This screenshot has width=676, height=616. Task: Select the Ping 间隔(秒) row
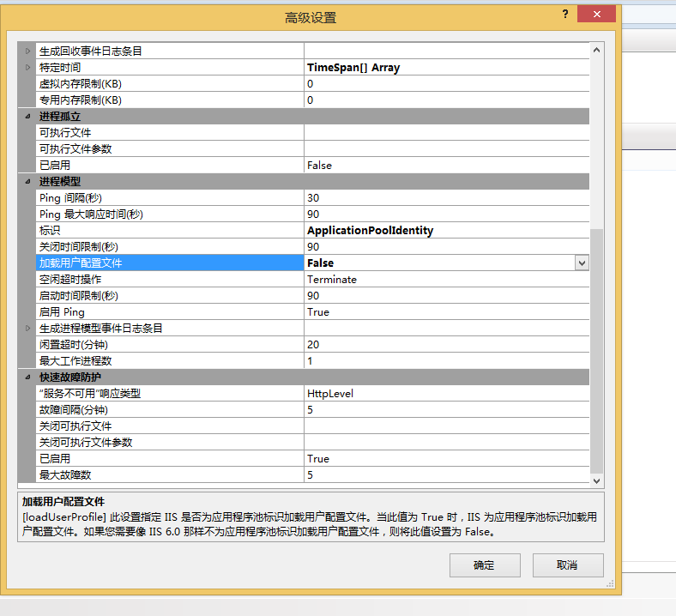click(x=312, y=198)
